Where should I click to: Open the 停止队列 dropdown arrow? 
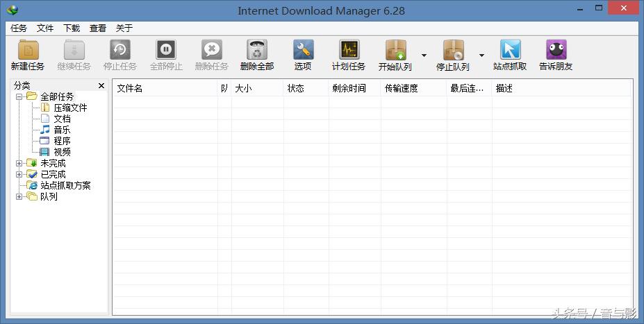click(481, 56)
